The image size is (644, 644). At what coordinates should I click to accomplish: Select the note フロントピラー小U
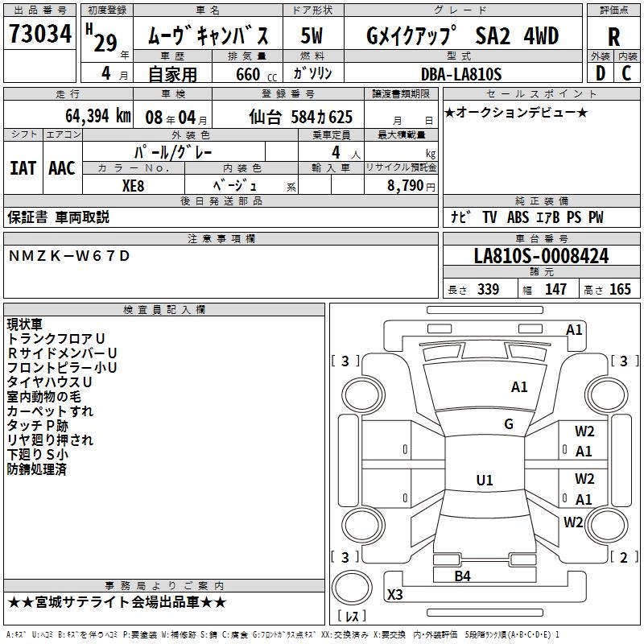[62, 368]
